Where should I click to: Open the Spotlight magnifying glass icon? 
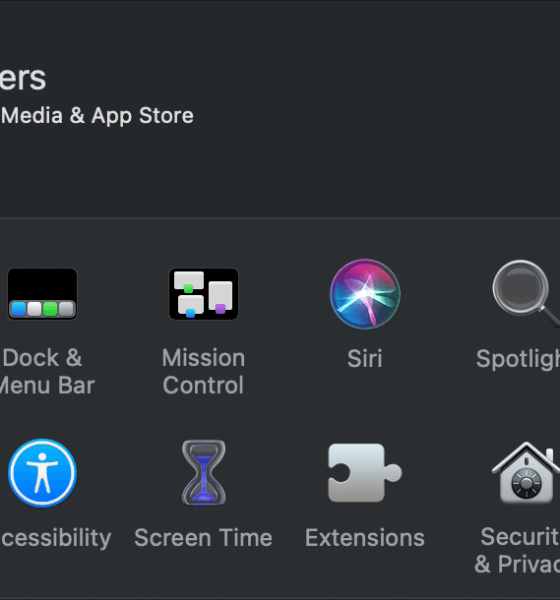(526, 294)
